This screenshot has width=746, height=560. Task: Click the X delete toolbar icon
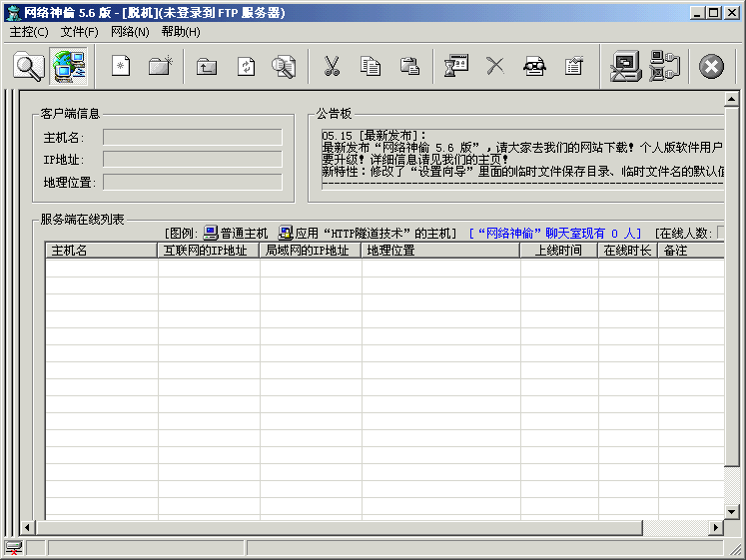tap(495, 67)
